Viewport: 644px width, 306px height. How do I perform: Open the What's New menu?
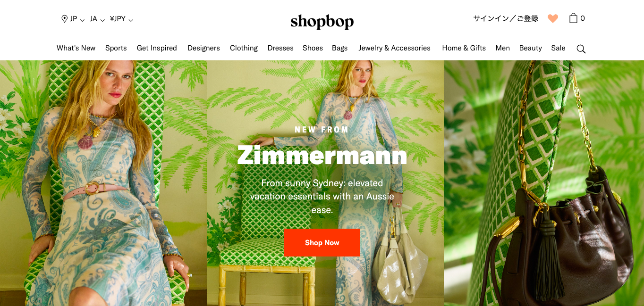76,48
